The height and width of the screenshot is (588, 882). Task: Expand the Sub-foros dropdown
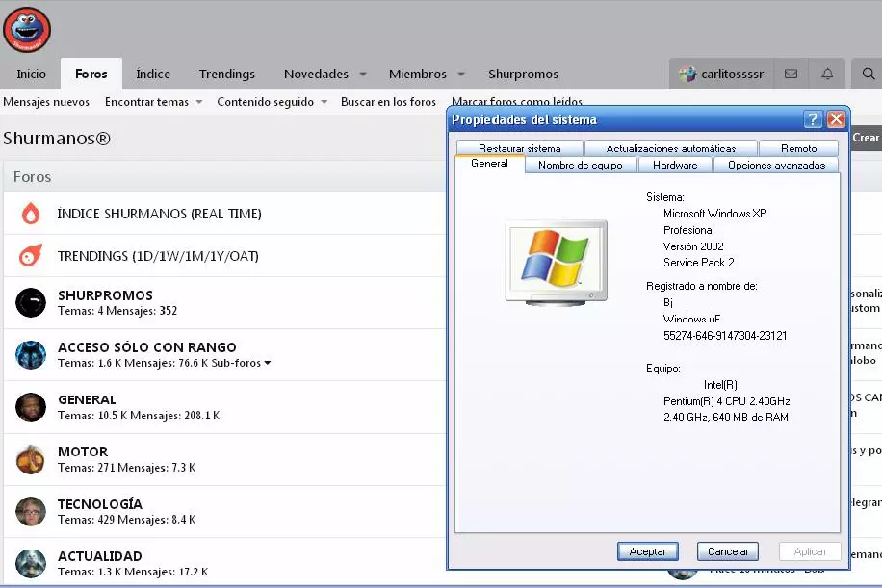(x=242, y=363)
